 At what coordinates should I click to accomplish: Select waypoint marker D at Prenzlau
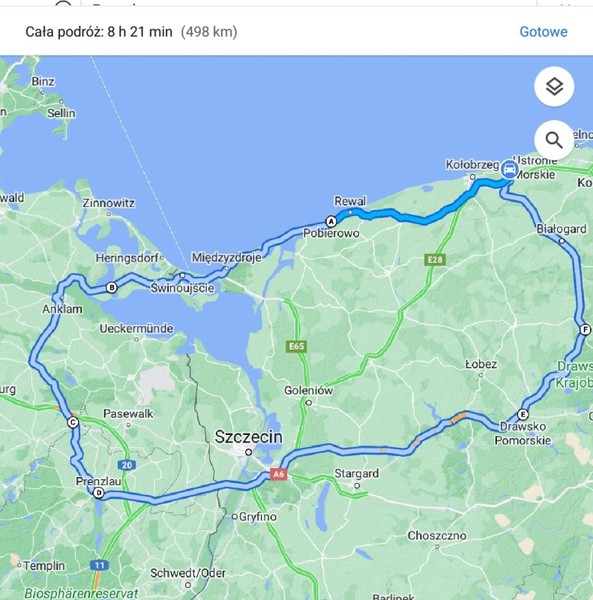[x=99, y=493]
